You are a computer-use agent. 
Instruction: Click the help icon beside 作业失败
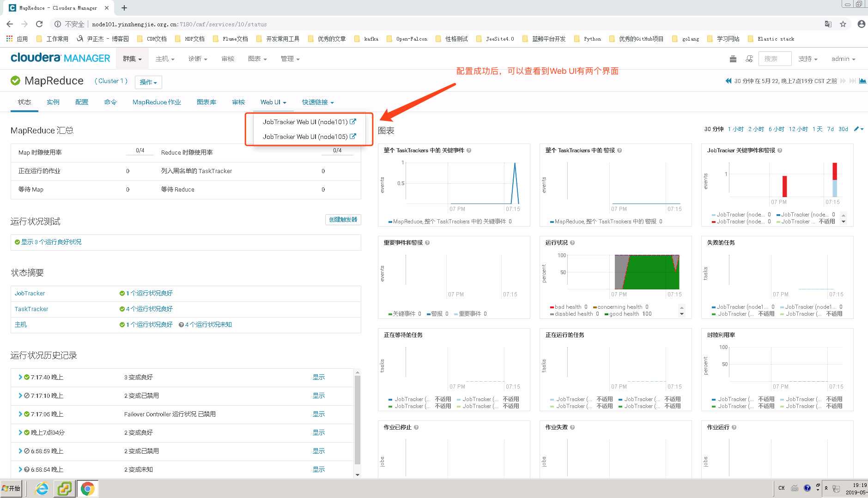[572, 427]
